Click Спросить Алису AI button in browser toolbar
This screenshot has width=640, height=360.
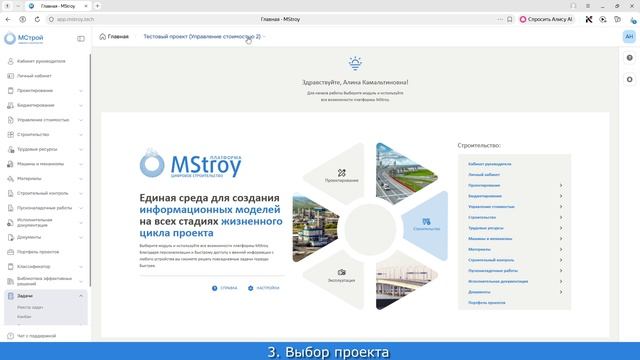[x=546, y=19]
